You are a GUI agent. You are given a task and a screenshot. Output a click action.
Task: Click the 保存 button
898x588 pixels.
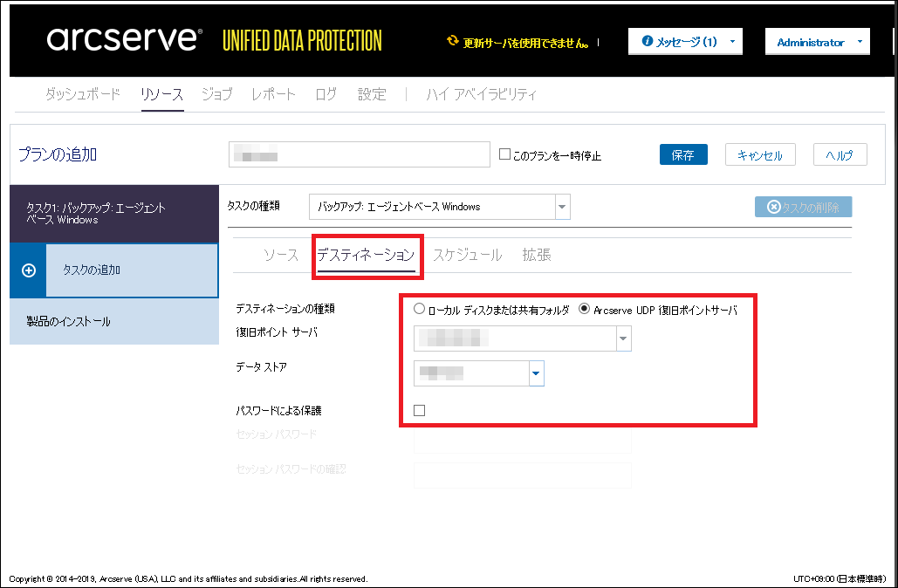pyautogui.click(x=683, y=154)
